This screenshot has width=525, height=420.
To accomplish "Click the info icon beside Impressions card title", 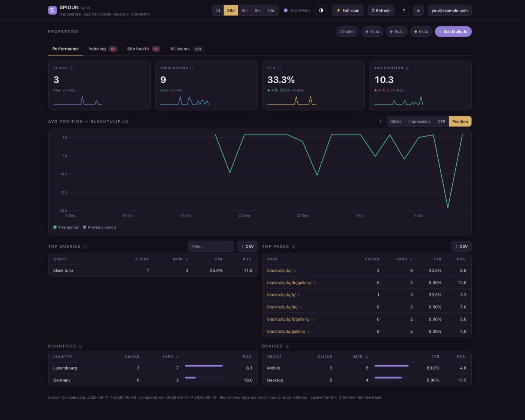I will coord(192,68).
